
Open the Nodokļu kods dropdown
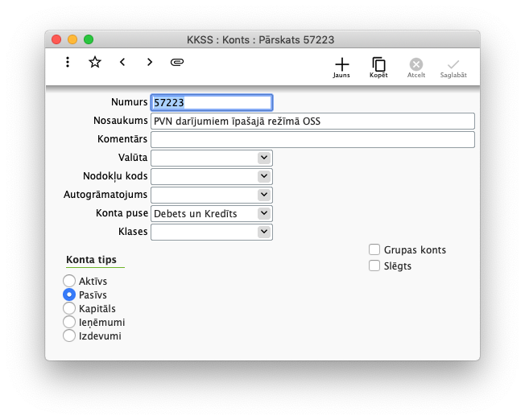coord(264,176)
